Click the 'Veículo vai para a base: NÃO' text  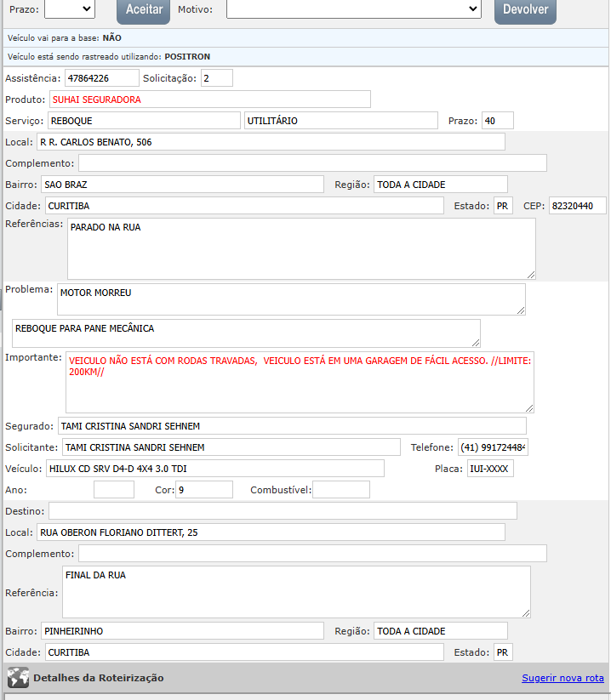click(x=65, y=38)
